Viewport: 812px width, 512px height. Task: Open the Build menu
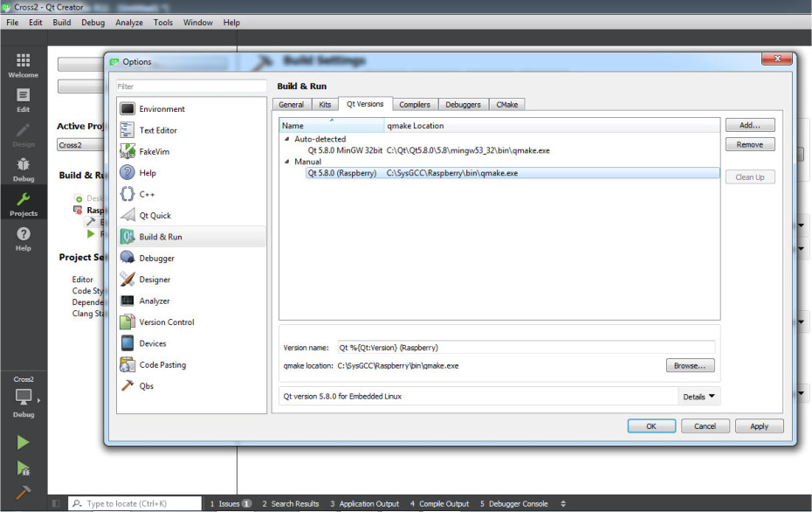[62, 23]
